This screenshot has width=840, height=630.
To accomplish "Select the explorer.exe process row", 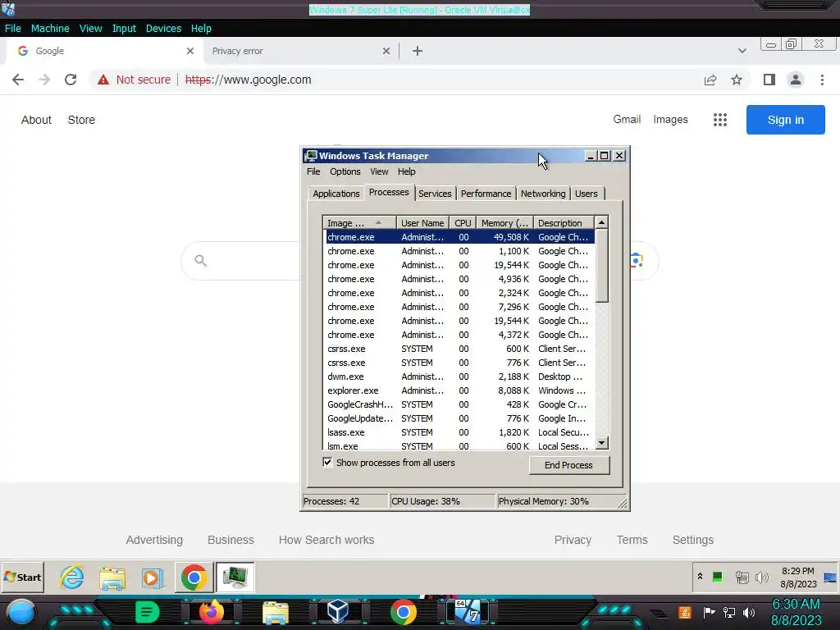I will point(459,390).
